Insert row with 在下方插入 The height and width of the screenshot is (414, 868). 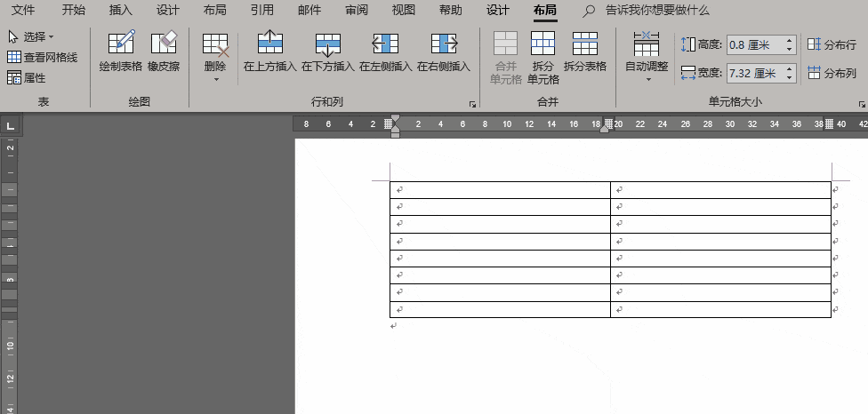(x=327, y=51)
